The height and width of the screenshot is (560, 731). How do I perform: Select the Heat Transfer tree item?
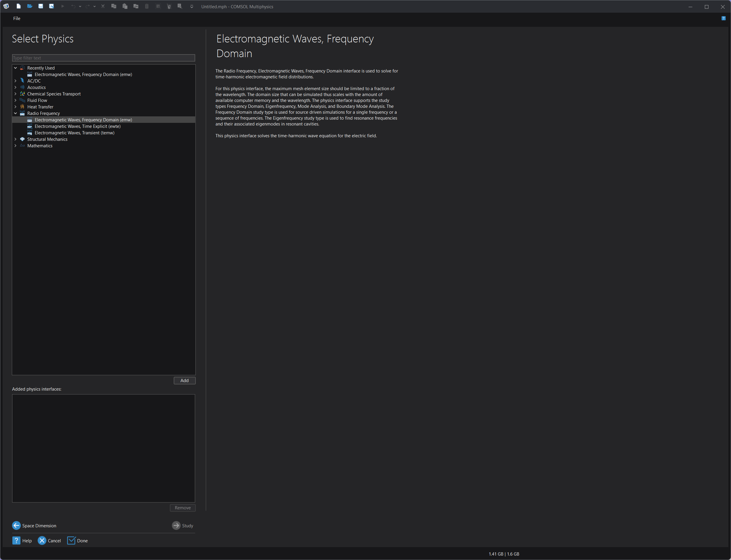pyautogui.click(x=40, y=107)
